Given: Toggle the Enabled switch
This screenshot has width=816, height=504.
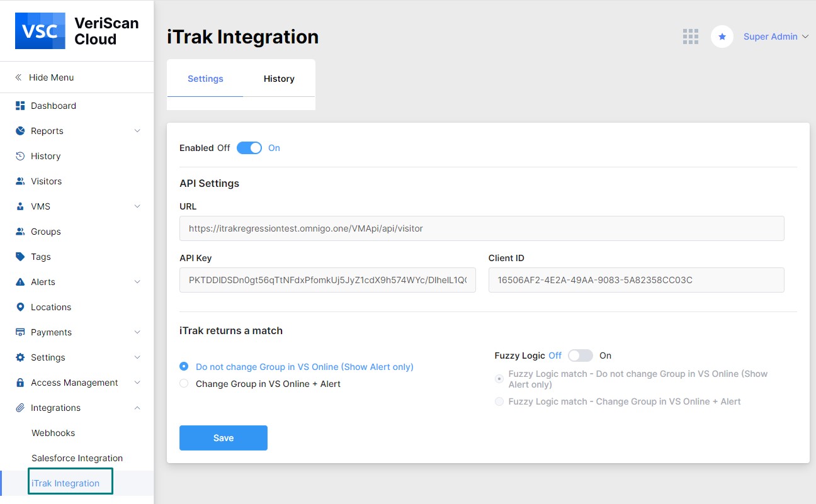Looking at the screenshot, I should click(249, 148).
